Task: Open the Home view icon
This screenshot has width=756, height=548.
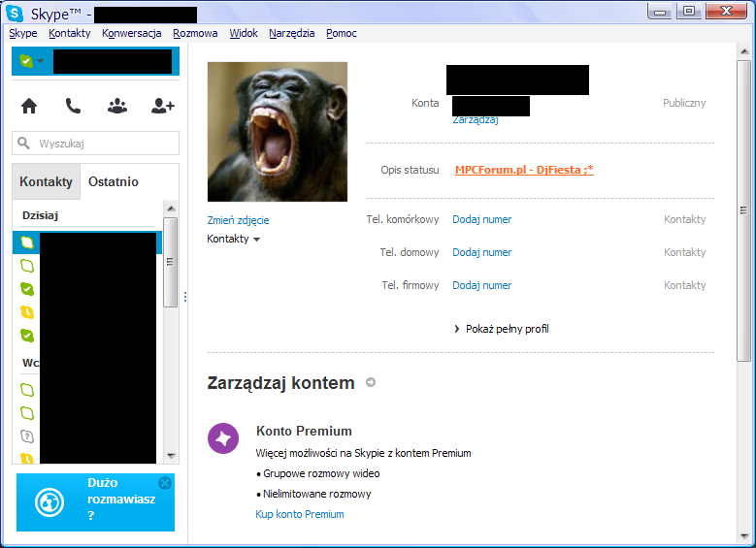Action: click(29, 106)
